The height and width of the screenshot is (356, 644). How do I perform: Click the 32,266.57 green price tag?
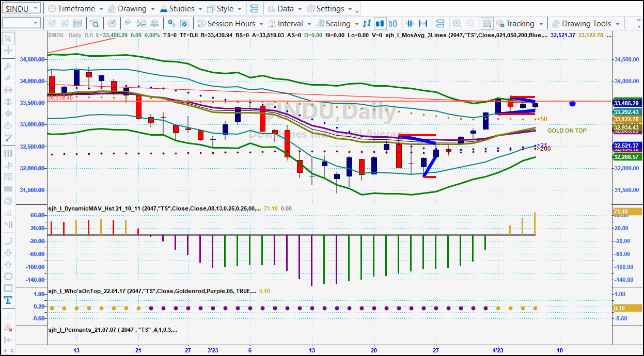point(626,157)
